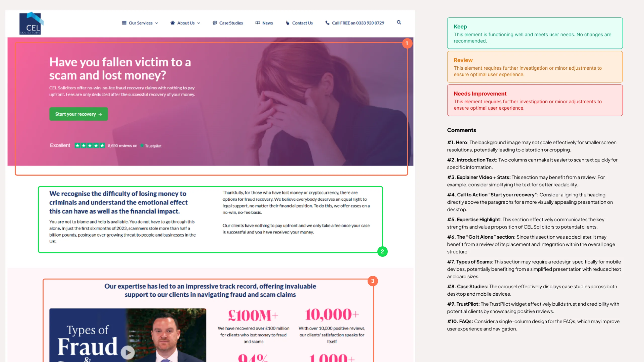Play the Types of Fraud video
The height and width of the screenshot is (362, 644).
tap(128, 352)
